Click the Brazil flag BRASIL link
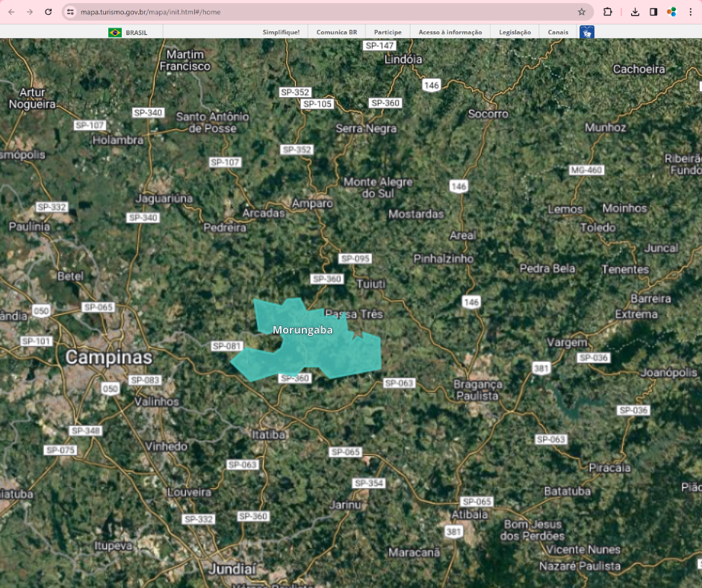 click(128, 32)
